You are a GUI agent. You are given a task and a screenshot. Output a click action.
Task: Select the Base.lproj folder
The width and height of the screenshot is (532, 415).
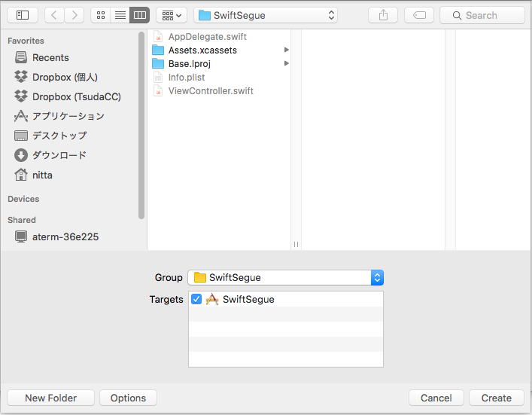point(189,64)
